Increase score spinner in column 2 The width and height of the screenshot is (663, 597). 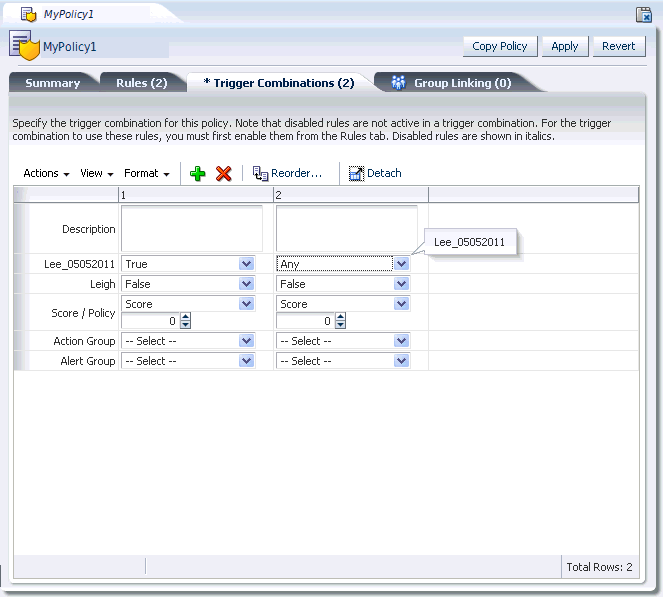[340, 317]
